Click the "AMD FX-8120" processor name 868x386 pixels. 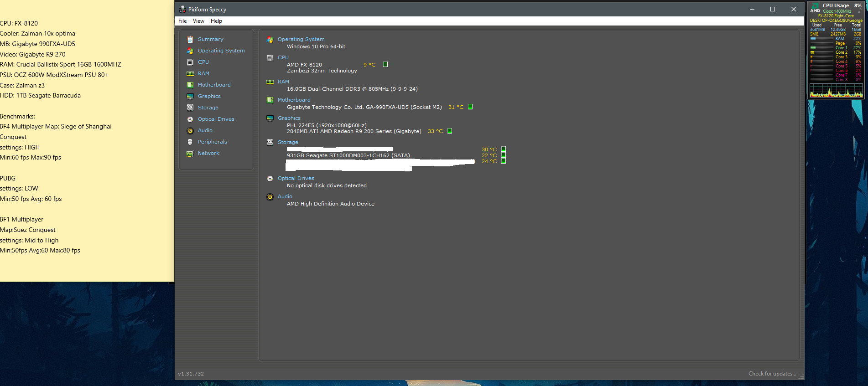tap(304, 65)
